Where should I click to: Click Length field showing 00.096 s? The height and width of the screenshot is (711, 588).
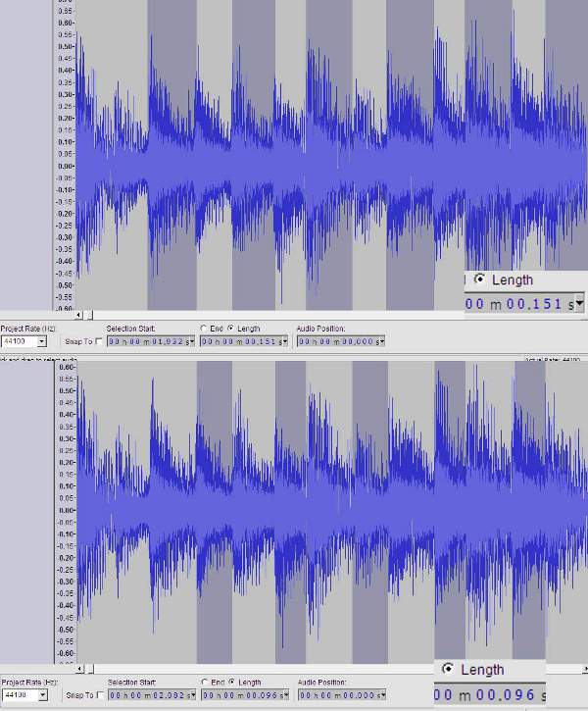[245, 694]
